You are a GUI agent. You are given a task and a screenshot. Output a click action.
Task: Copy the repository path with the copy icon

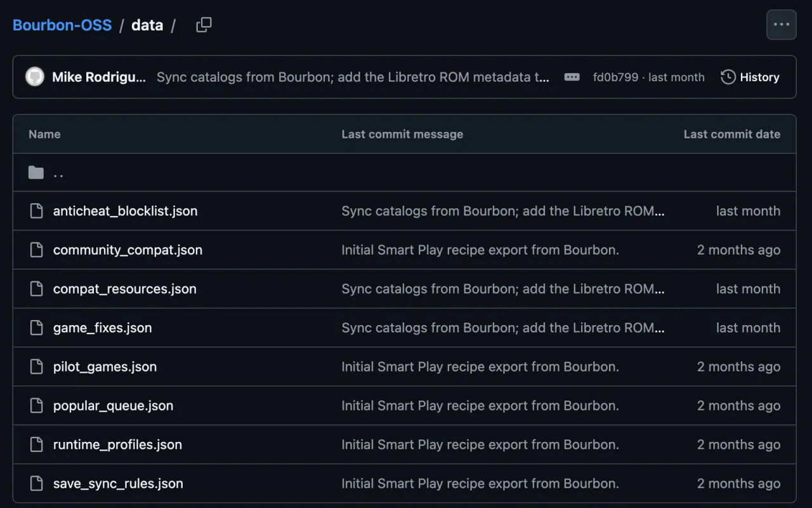click(204, 25)
